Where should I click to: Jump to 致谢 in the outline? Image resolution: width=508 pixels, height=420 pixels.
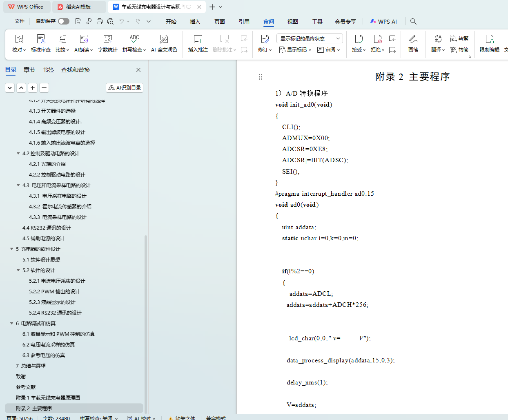pos(21,377)
